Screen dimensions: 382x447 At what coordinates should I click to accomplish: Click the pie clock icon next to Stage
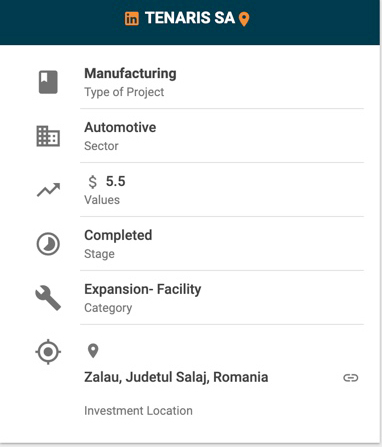48,244
